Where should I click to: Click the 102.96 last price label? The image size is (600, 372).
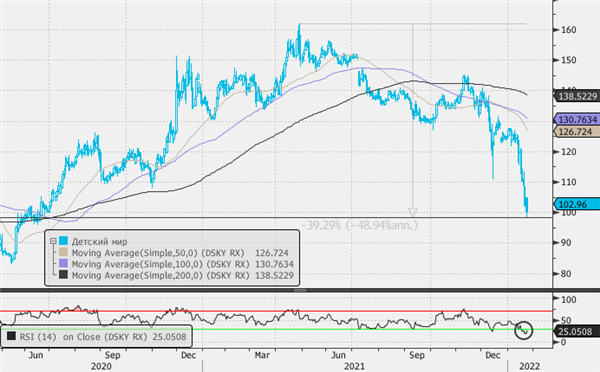577,204
